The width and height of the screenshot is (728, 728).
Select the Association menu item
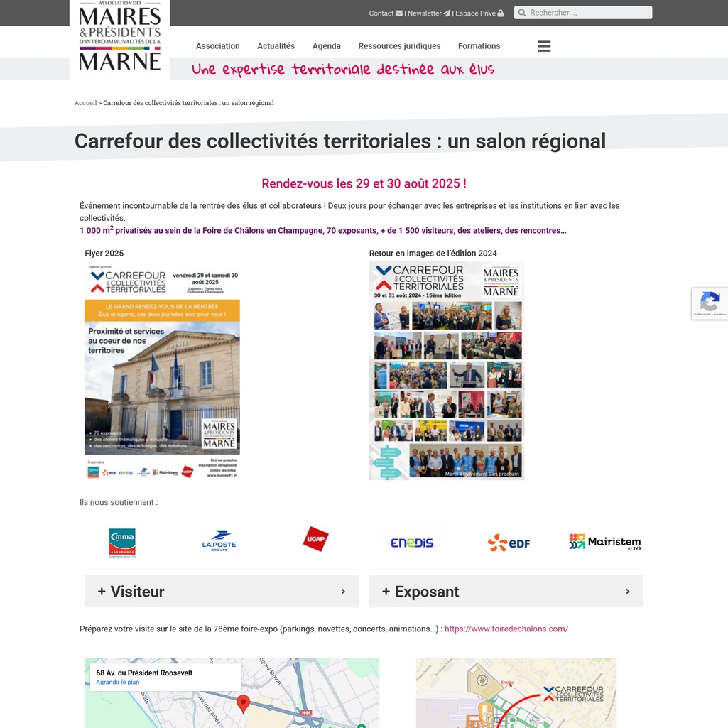(217, 45)
